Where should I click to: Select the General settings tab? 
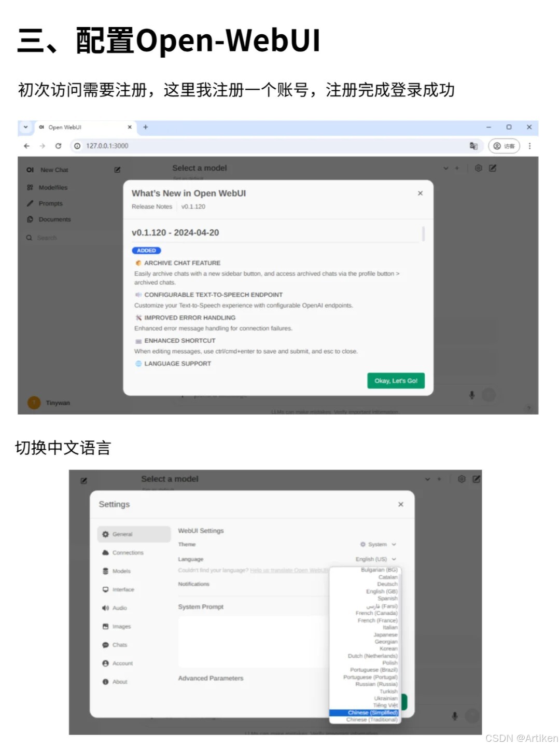[x=134, y=534]
